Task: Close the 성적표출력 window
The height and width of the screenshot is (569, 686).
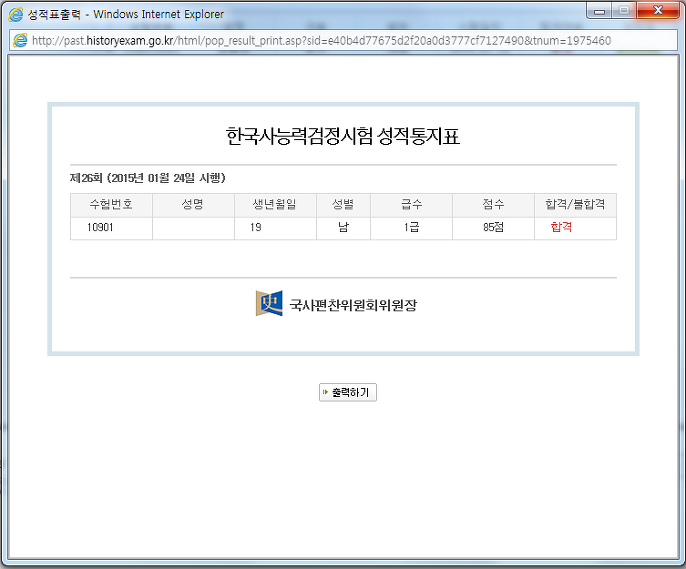Action: coord(658,11)
